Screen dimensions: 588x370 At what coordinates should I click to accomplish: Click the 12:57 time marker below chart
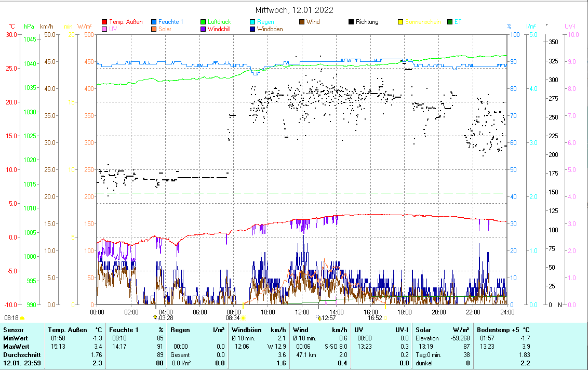tap(329, 318)
